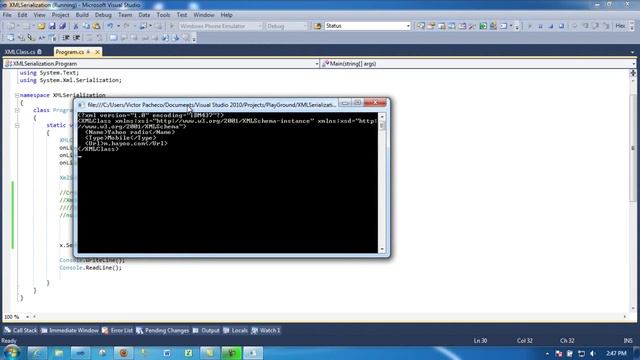
Task: Click the Increase Indent toolbar icon
Action: (76, 38)
